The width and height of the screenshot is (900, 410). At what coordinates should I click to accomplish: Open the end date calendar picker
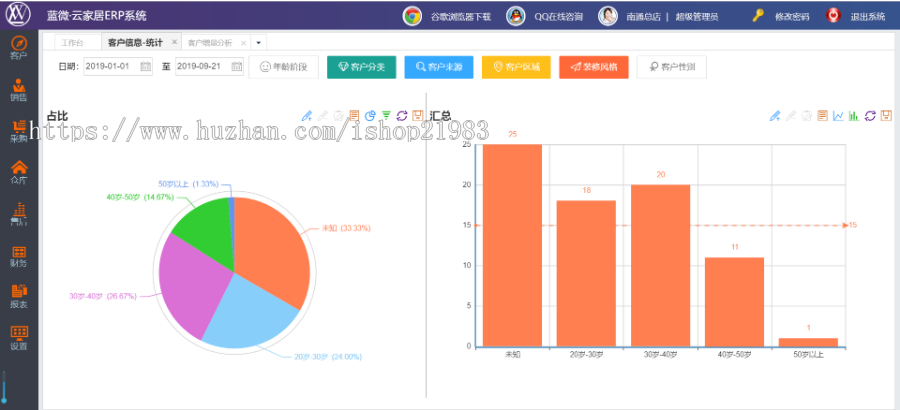(236, 67)
